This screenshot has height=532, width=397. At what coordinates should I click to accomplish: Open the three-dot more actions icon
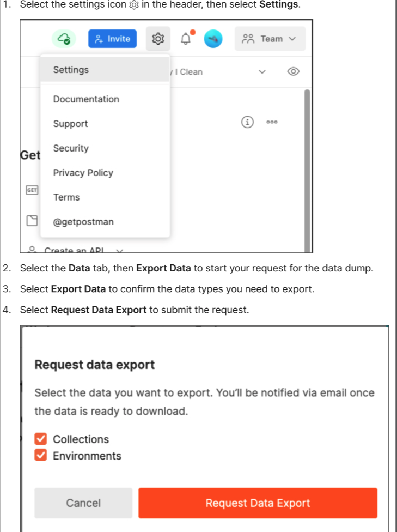tap(272, 122)
